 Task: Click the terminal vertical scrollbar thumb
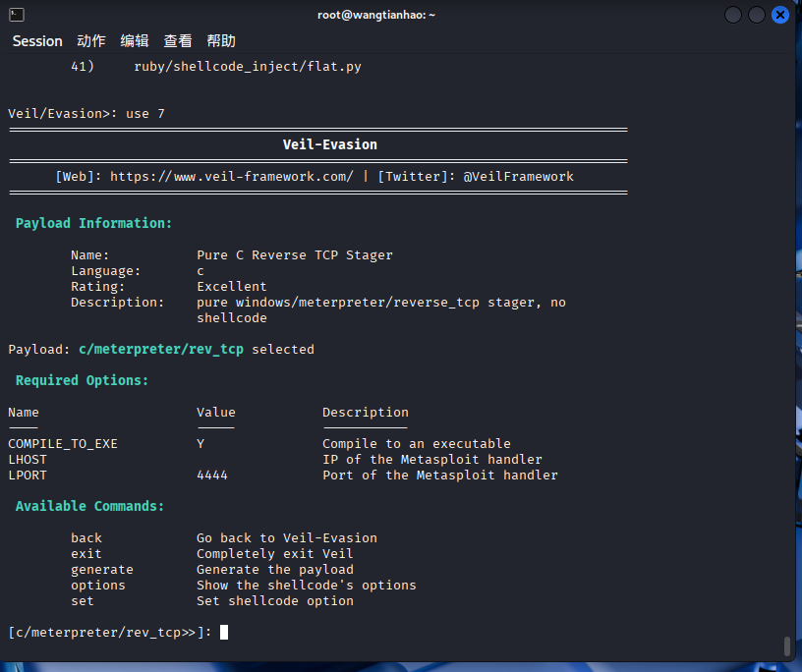pos(787,645)
